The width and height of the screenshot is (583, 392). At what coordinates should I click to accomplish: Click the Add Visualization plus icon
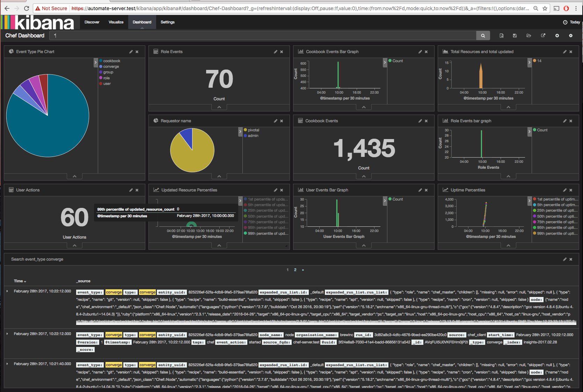click(x=557, y=36)
